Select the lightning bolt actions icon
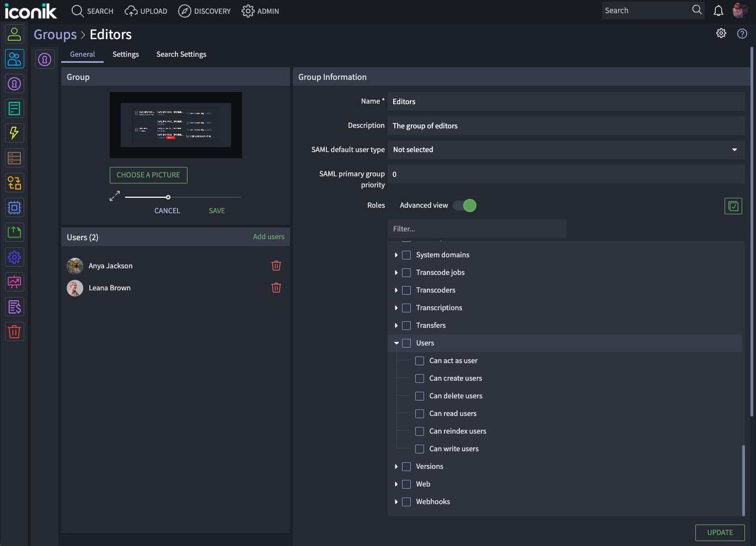The width and height of the screenshot is (756, 546). click(14, 133)
